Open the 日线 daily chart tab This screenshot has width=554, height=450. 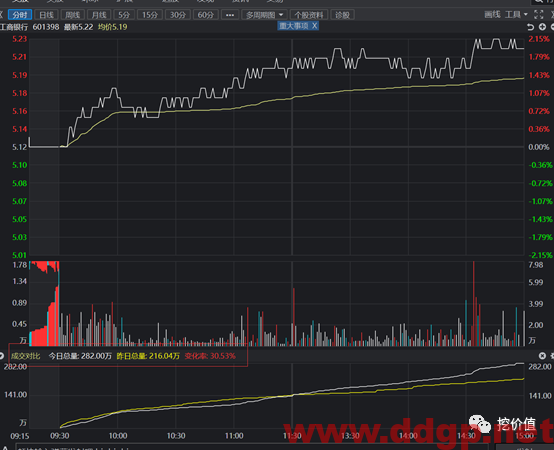click(x=46, y=15)
